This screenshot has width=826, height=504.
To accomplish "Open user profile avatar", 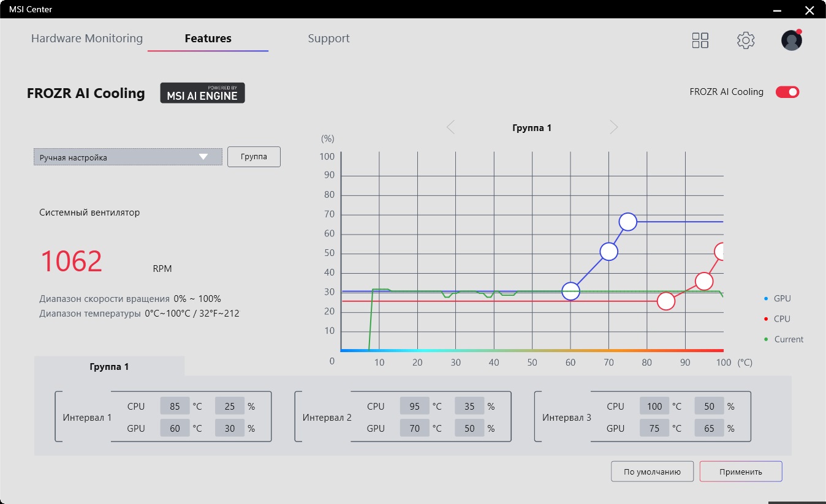I will [792, 40].
